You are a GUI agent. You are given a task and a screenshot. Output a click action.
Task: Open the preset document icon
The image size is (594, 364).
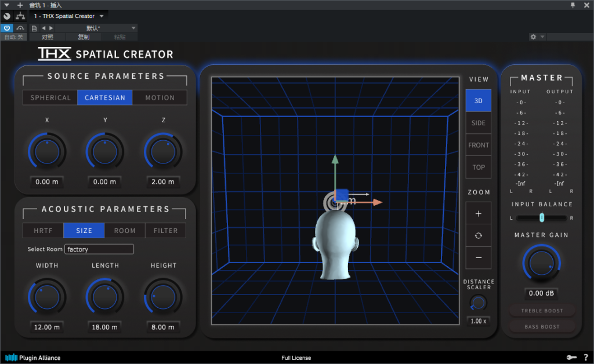pyautogui.click(x=34, y=28)
